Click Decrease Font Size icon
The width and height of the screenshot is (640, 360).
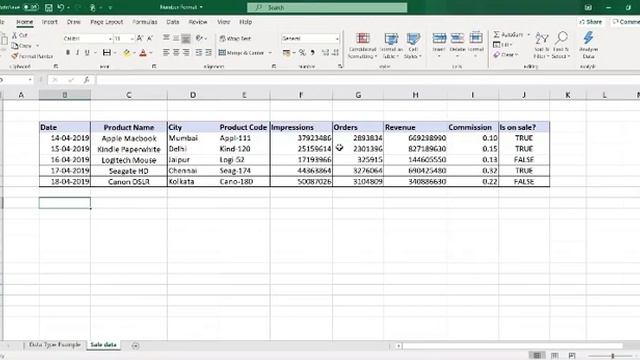click(x=149, y=38)
